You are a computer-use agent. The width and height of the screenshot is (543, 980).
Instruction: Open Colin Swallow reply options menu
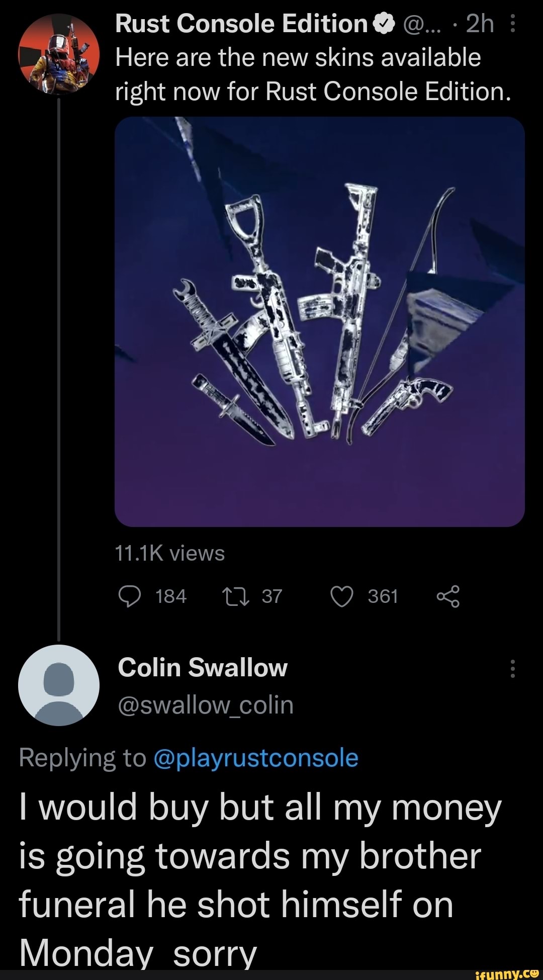tap(512, 668)
